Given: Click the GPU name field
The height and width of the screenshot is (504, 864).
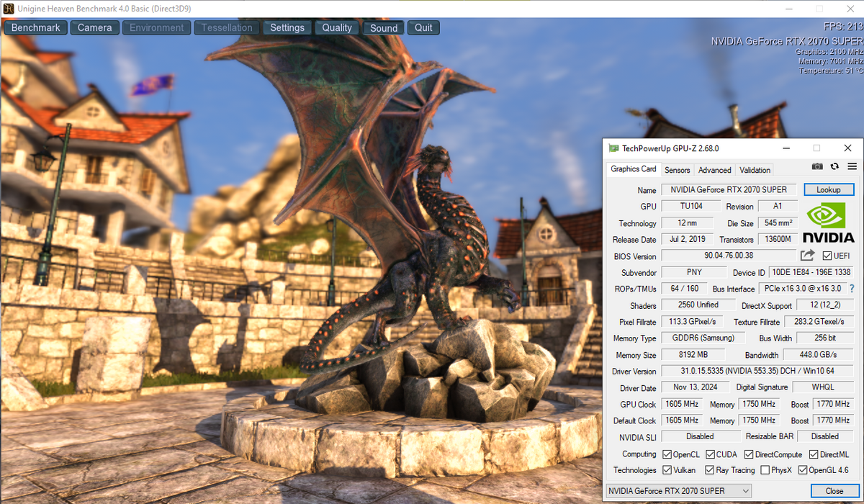Looking at the screenshot, I should pyautogui.click(x=729, y=189).
